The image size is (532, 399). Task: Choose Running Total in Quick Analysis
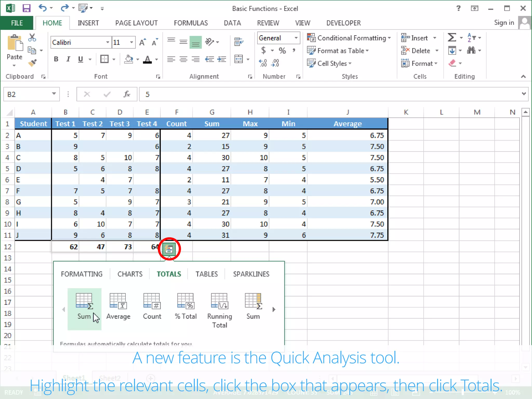coord(220,311)
